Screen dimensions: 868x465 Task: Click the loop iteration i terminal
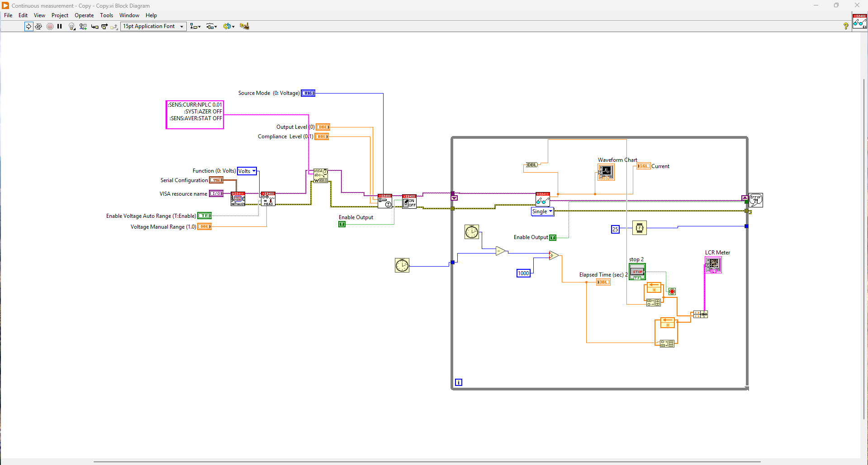point(459,382)
